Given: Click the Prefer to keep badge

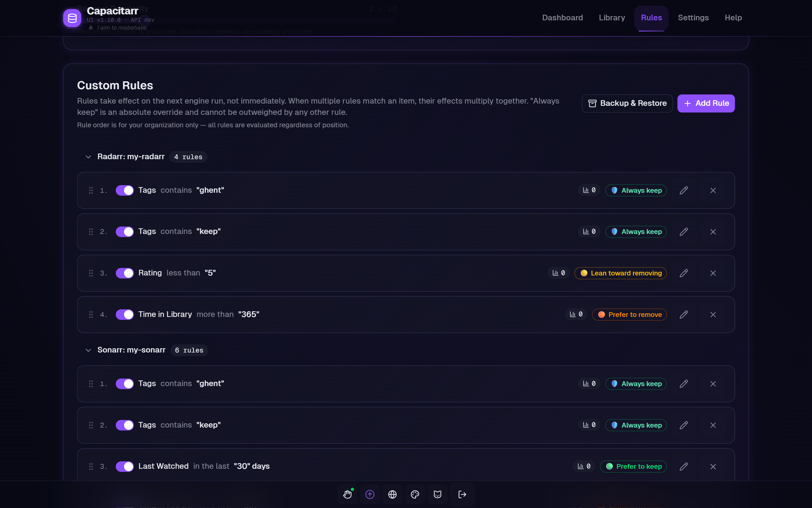Looking at the screenshot, I should [x=633, y=466].
